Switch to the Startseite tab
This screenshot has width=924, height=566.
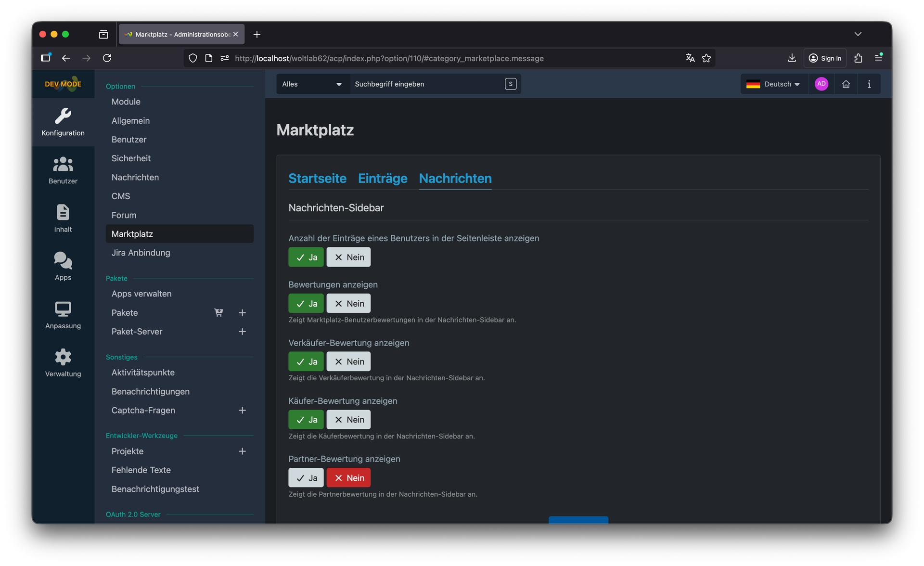tap(317, 179)
